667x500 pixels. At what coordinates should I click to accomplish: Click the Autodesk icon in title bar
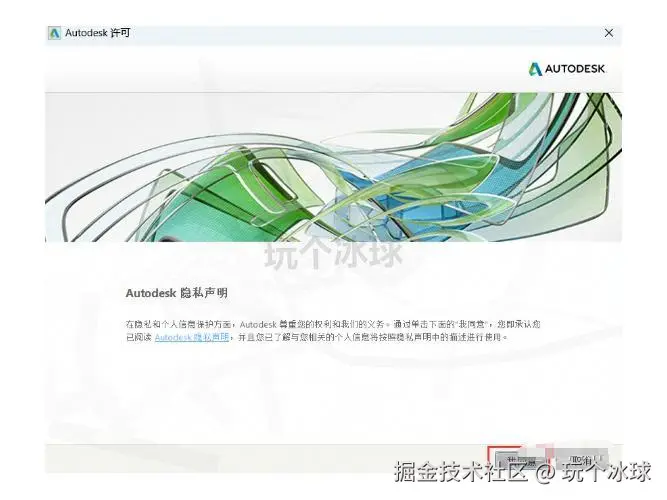point(54,33)
